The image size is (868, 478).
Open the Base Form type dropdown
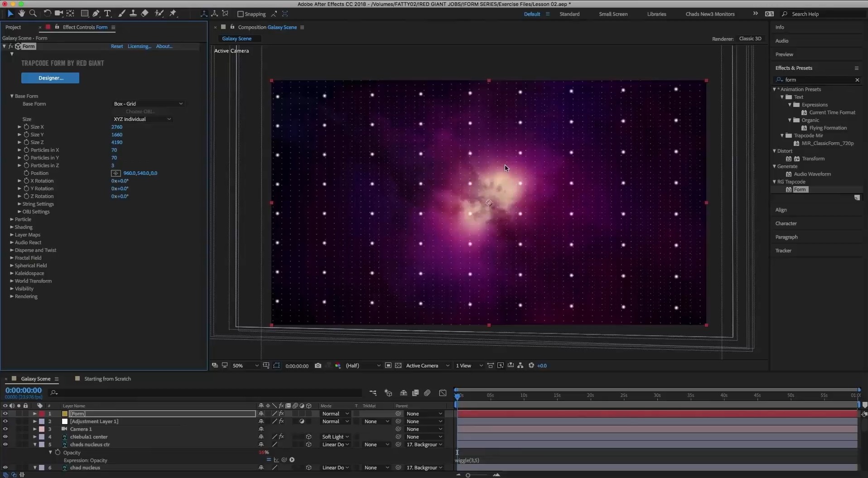[x=148, y=104]
